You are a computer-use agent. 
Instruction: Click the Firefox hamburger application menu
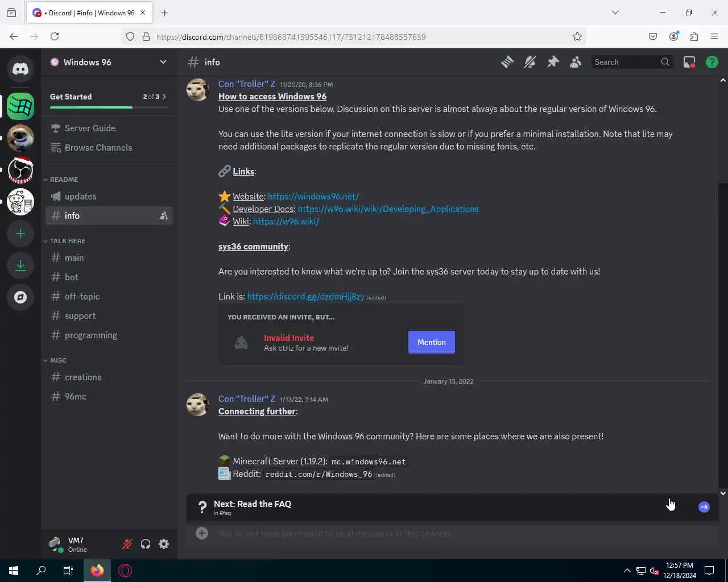coord(714,36)
